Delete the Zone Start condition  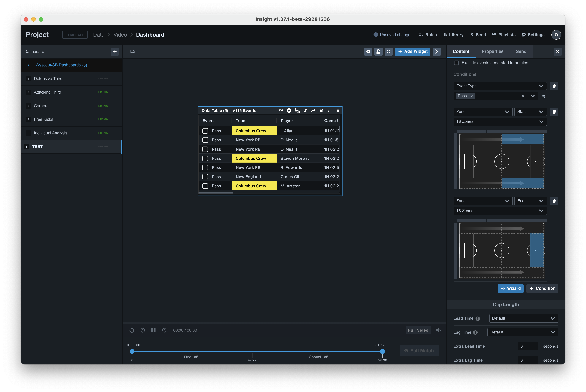(554, 112)
